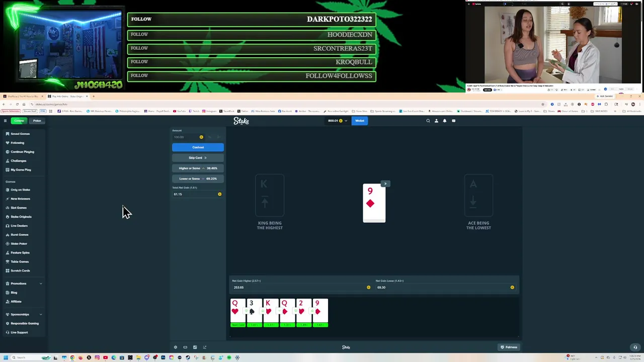The width and height of the screenshot is (644, 362).
Task: Select the 3 of spades history card
Action: click(254, 312)
